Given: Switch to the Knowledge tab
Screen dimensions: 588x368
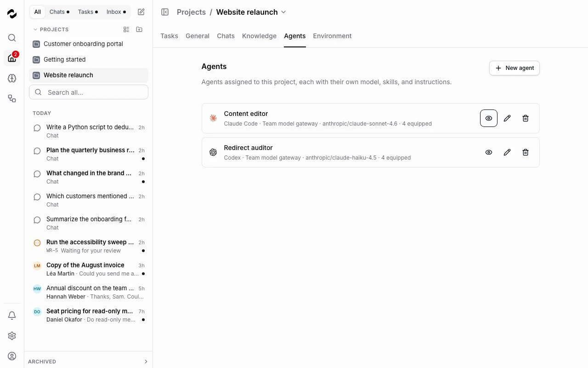Looking at the screenshot, I should click(x=259, y=36).
